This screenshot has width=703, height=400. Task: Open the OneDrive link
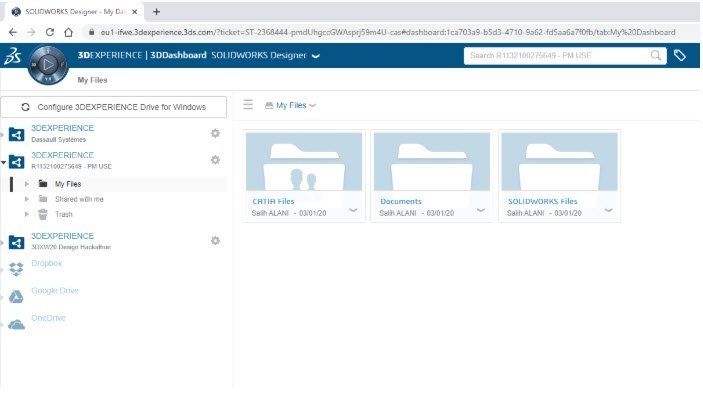[48, 318]
